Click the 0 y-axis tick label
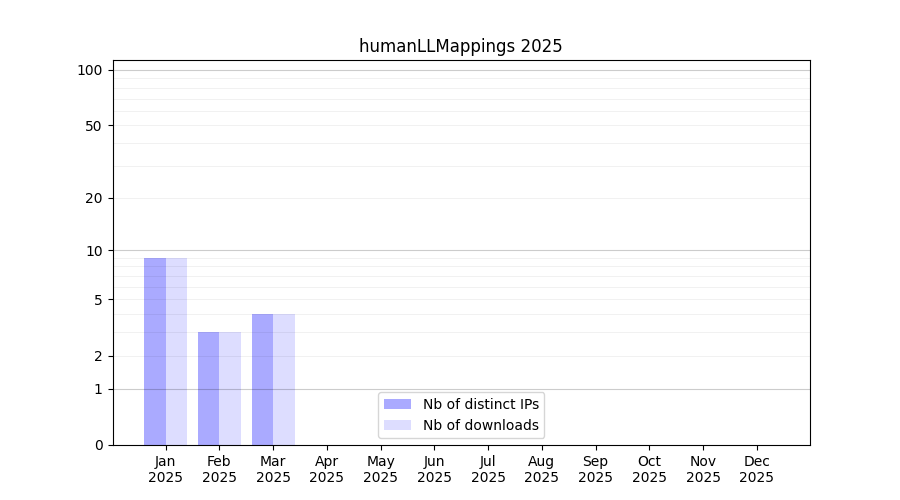 [x=98, y=445]
